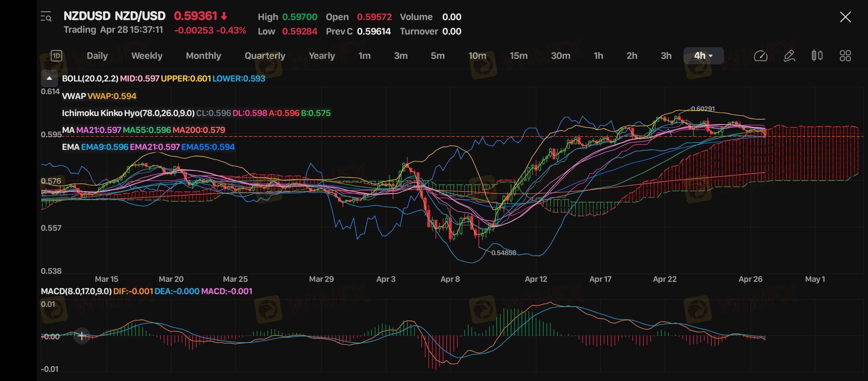
Task: Open the symbol search list icon
Action: click(46, 17)
